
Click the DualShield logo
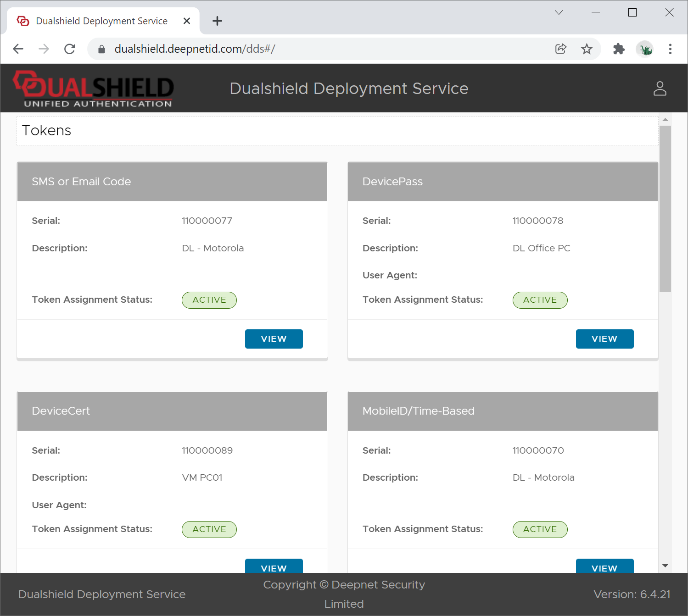coord(94,89)
